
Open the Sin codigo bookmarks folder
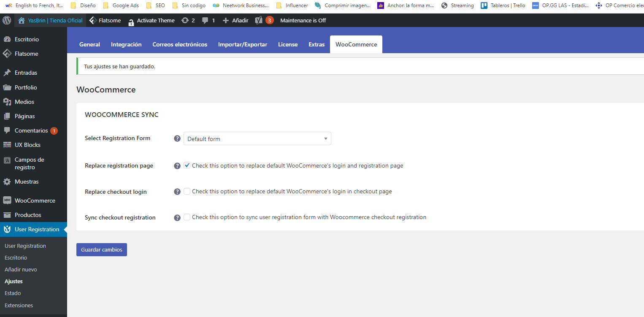click(189, 5)
